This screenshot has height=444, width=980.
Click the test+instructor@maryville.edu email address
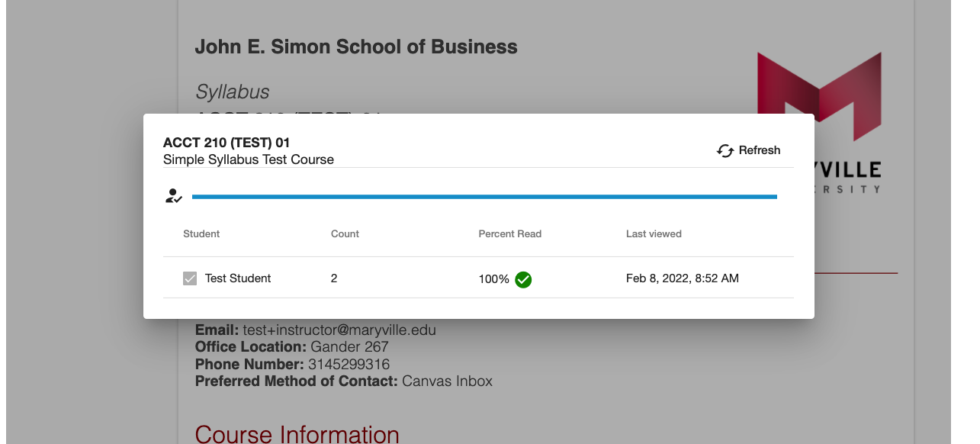[x=339, y=330]
